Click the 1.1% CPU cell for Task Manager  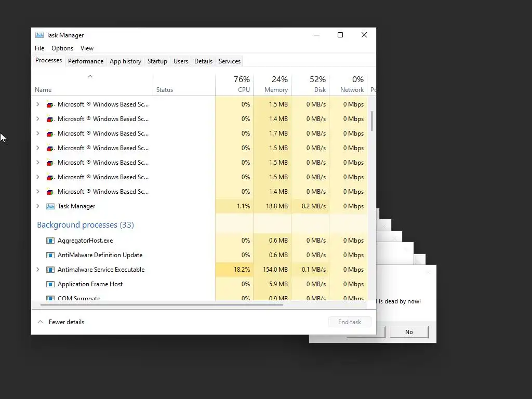tap(234, 206)
